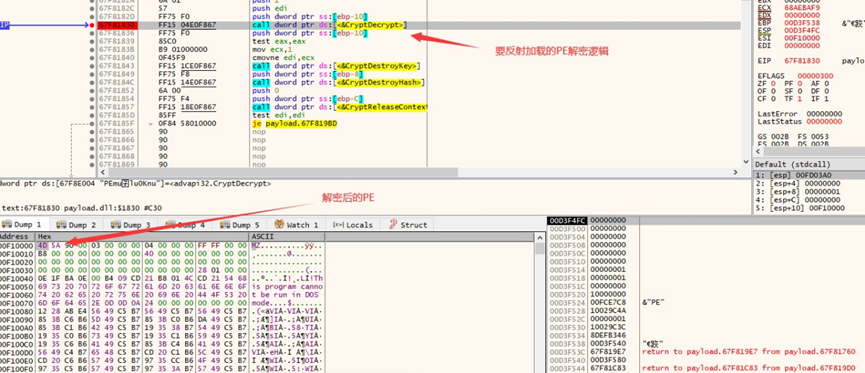Select ESP register value 00D3F4FC

pyautogui.click(x=802, y=31)
